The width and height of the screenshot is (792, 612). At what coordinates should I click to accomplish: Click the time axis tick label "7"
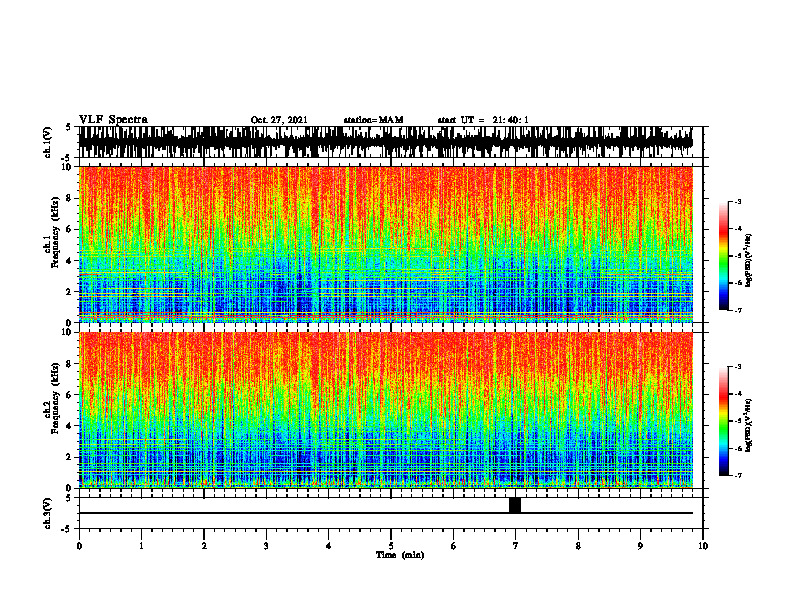(516, 546)
